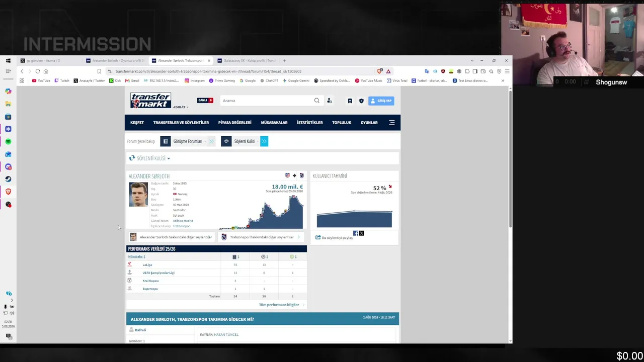Click the Atlético Madrid crest icon

[287, 175]
